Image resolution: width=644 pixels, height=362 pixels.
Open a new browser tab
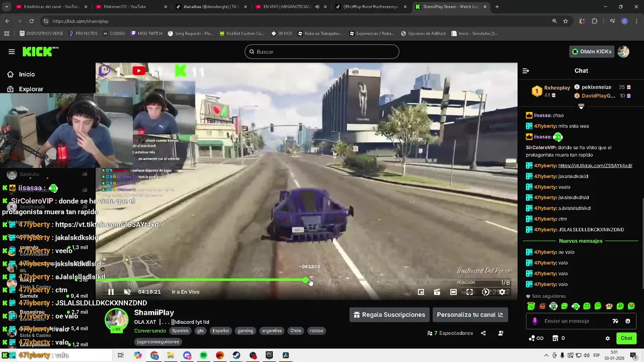pos(497,7)
